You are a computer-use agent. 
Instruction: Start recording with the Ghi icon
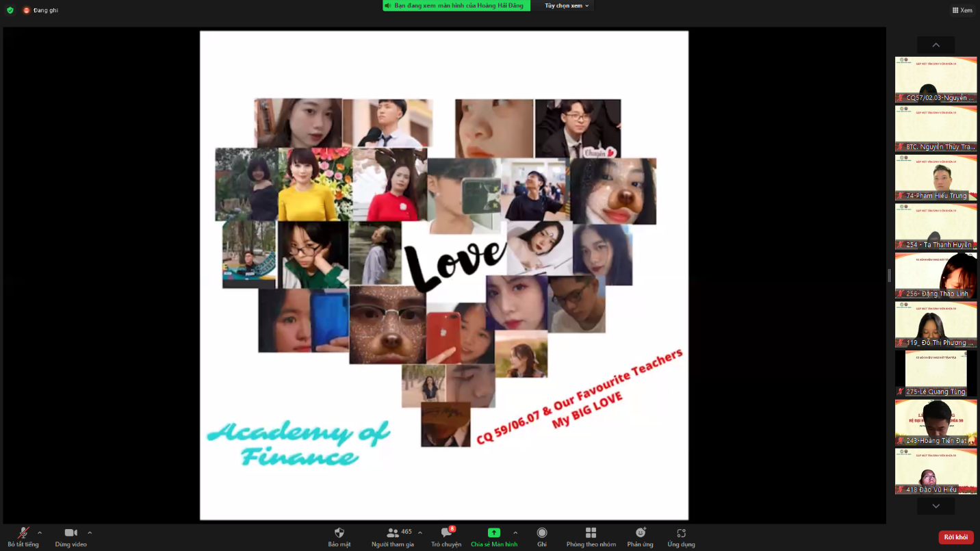tap(542, 533)
